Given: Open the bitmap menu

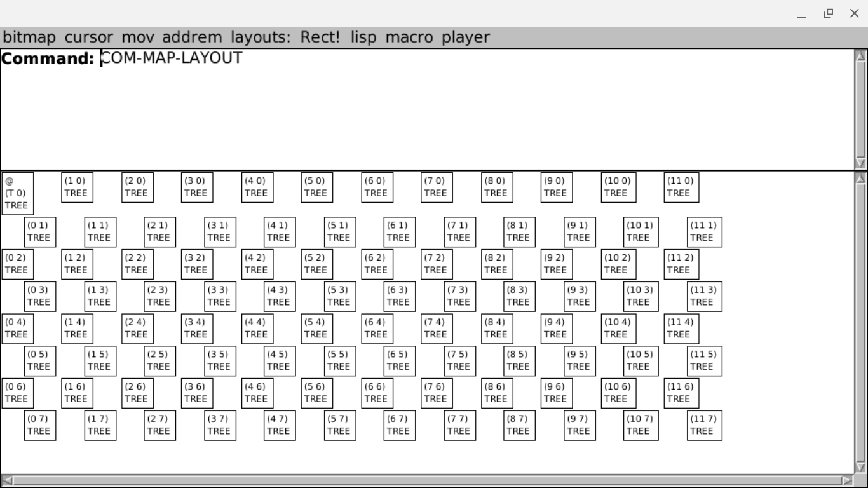Looking at the screenshot, I should pos(29,37).
